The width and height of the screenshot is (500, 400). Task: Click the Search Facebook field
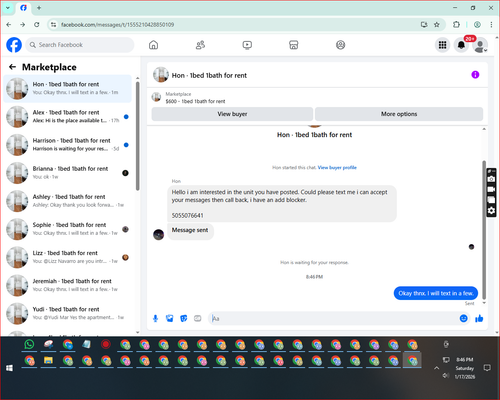coord(80,45)
